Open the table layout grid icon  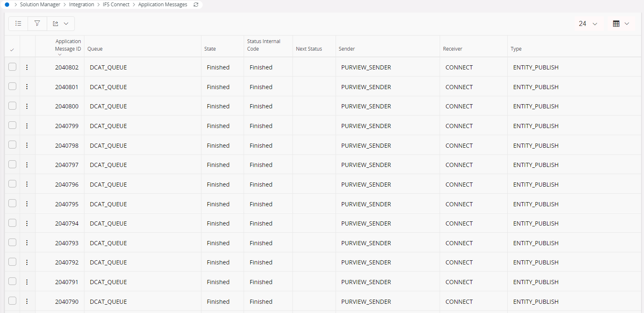[x=616, y=24]
